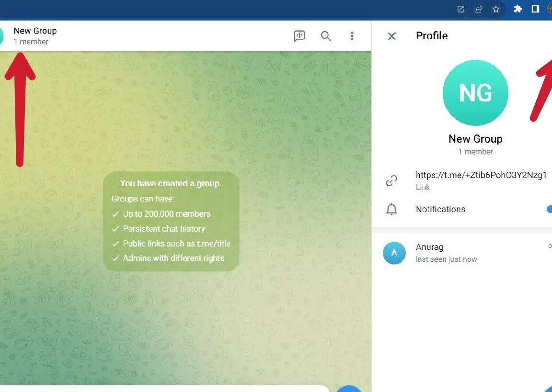
Task: Click 'Public links such as t.me/title' text
Action: [177, 244]
